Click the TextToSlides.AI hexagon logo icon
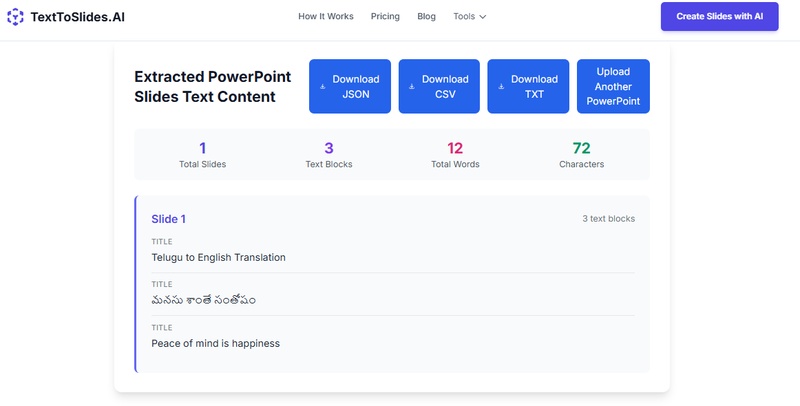 [15, 17]
